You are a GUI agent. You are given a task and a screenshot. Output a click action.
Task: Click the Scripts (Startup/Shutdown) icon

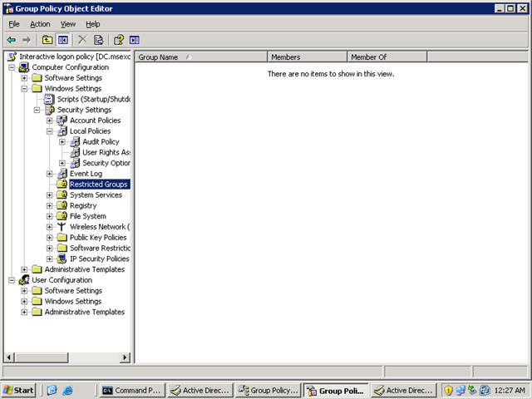49,99
